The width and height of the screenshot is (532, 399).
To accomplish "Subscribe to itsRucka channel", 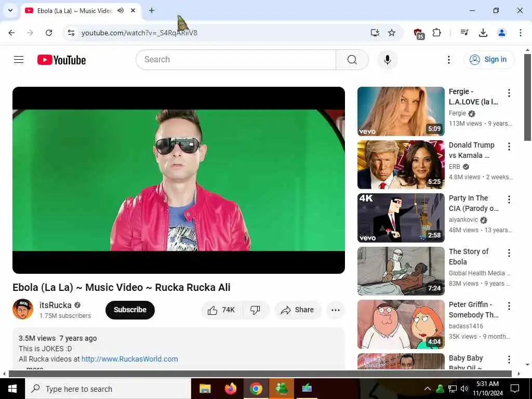I will 130,310.
